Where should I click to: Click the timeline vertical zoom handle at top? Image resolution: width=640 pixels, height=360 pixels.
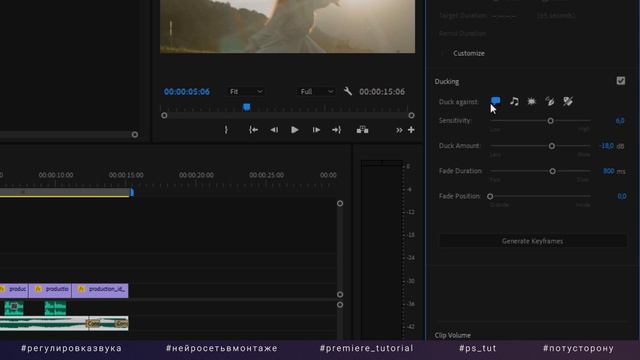[340, 203]
